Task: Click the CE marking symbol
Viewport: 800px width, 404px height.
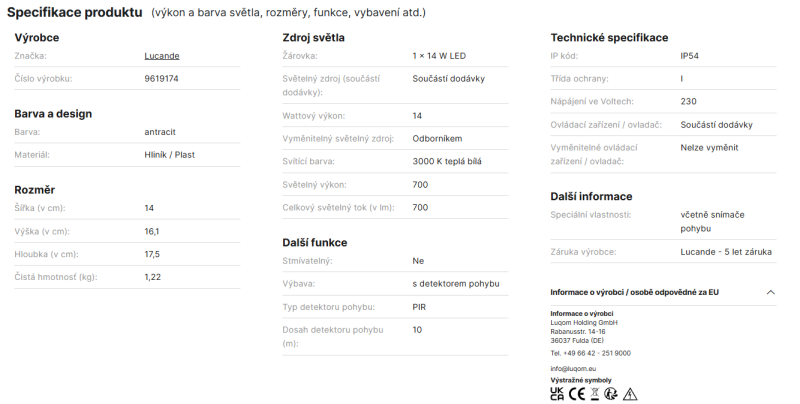Action: pyautogui.click(x=577, y=393)
